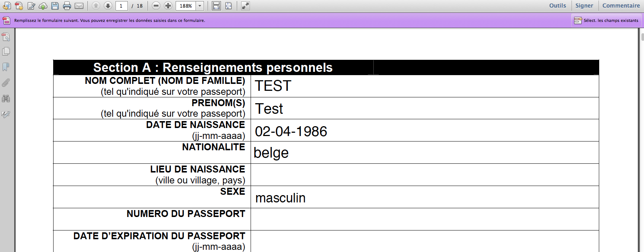The image size is (644, 252).
Task: Click the LIEU DE NAISSANCE input field
Action: pos(424,175)
